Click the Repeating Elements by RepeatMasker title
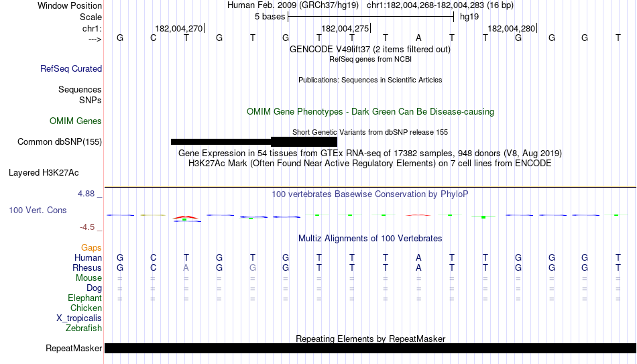The image size is (637, 364). 370,339
